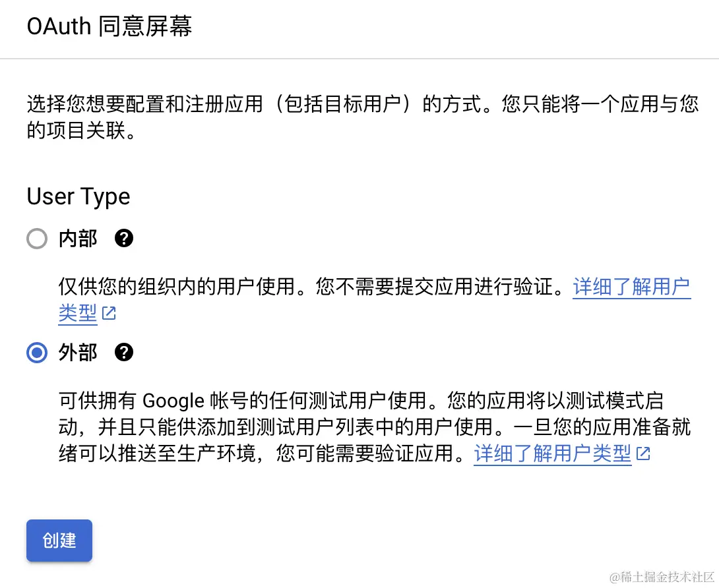This screenshot has width=719, height=588.
Task: Click the User Type section heading
Action: [78, 196]
